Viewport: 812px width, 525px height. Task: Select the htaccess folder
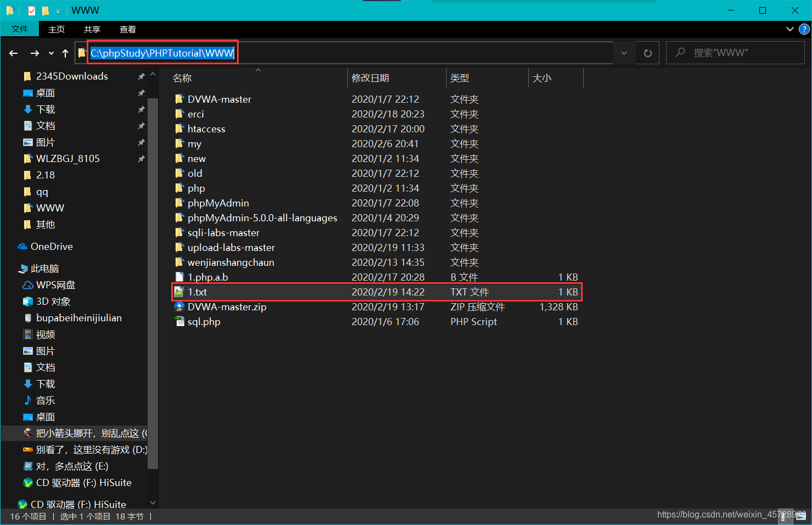(206, 129)
